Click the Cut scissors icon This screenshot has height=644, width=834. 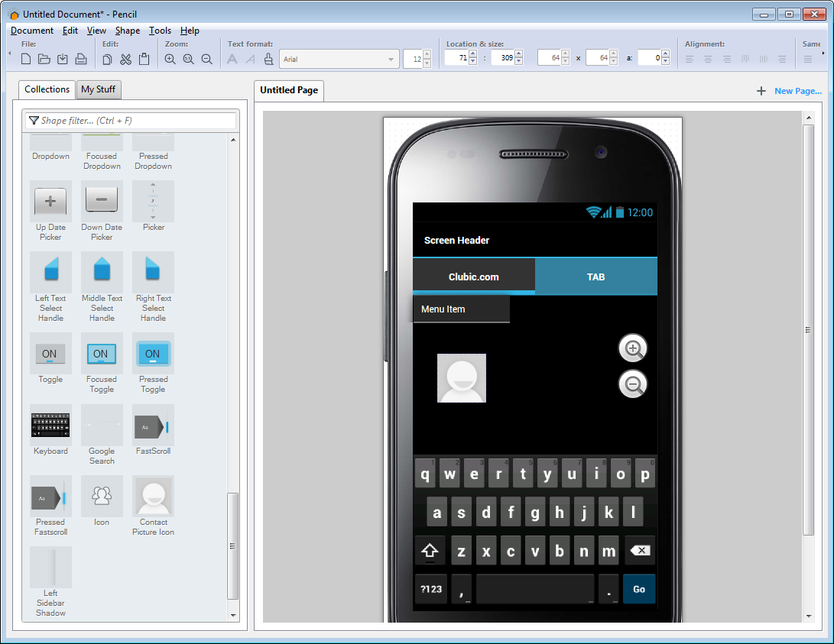125,59
